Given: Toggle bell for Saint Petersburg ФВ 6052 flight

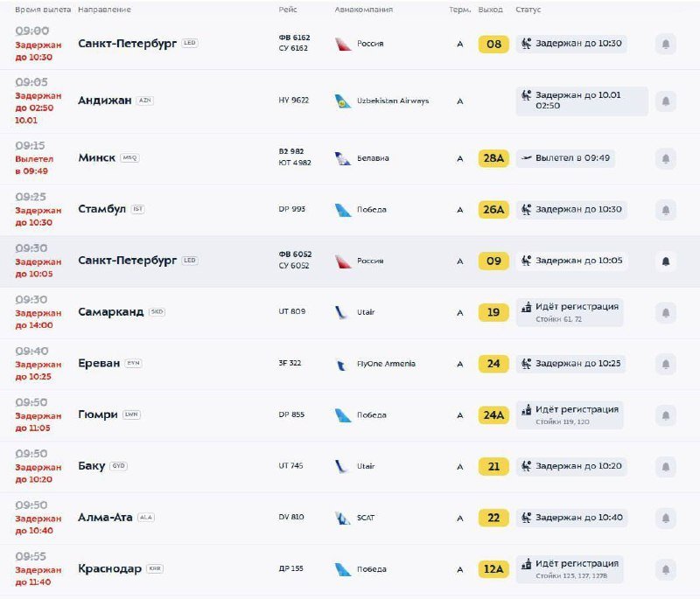Looking at the screenshot, I should tap(666, 261).
